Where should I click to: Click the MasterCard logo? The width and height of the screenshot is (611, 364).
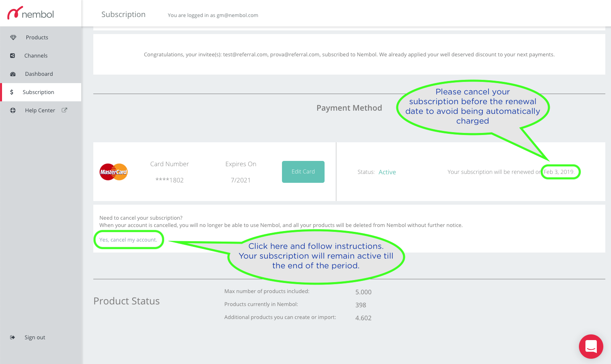click(x=114, y=172)
